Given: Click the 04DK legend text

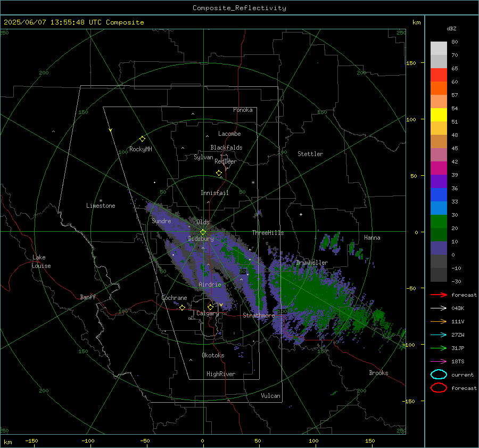Looking at the screenshot, I should [x=458, y=308].
